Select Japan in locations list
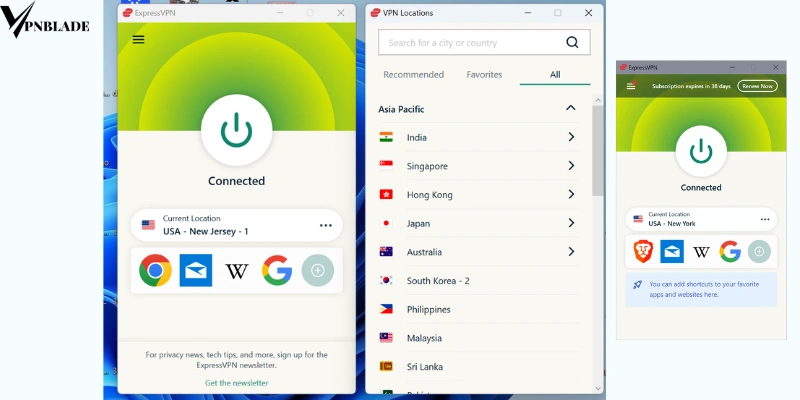The image size is (800, 400). (x=479, y=223)
